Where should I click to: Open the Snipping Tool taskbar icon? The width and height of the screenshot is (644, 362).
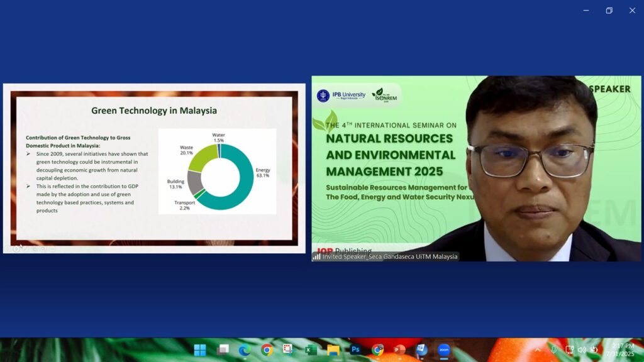(288, 350)
